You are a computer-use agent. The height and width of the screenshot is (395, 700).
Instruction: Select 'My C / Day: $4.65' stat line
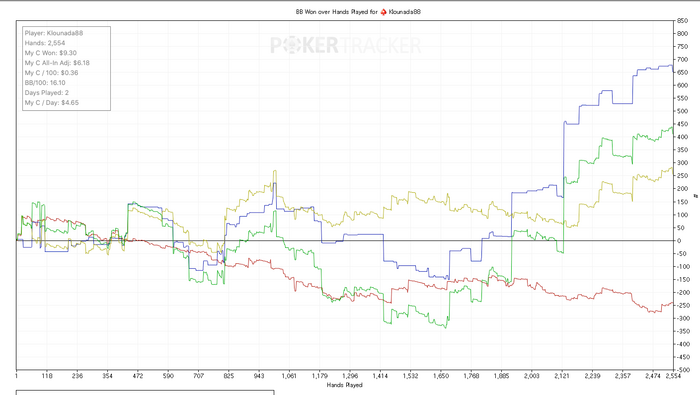(x=52, y=103)
